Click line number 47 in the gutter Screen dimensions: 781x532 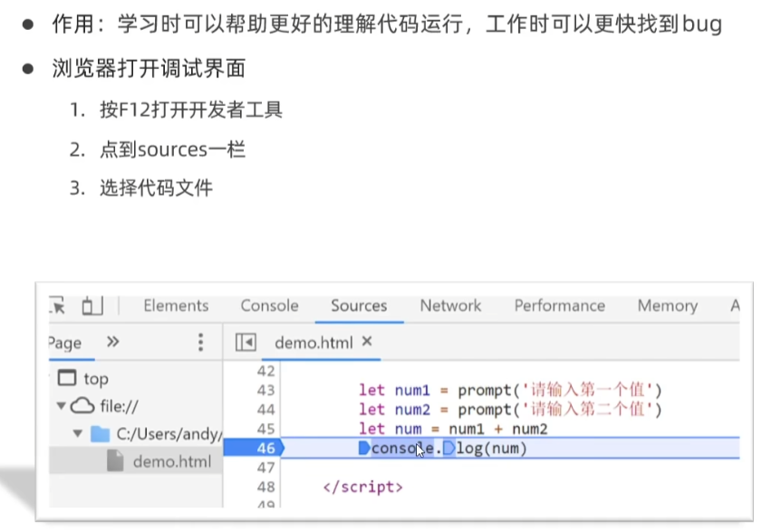[266, 468]
